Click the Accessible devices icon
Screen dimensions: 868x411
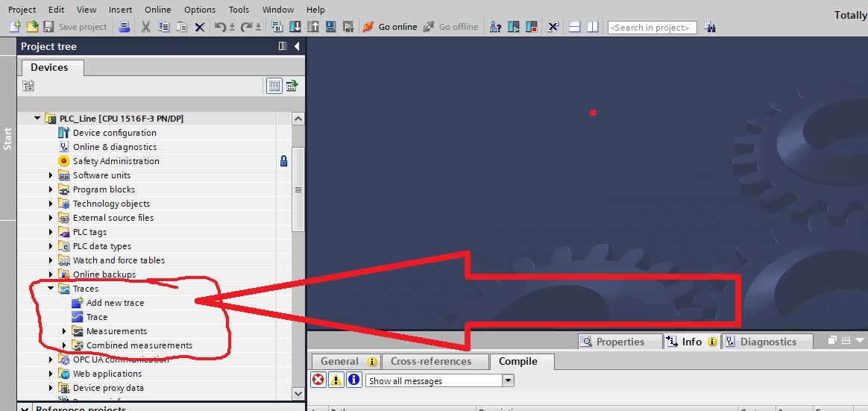[x=495, y=27]
